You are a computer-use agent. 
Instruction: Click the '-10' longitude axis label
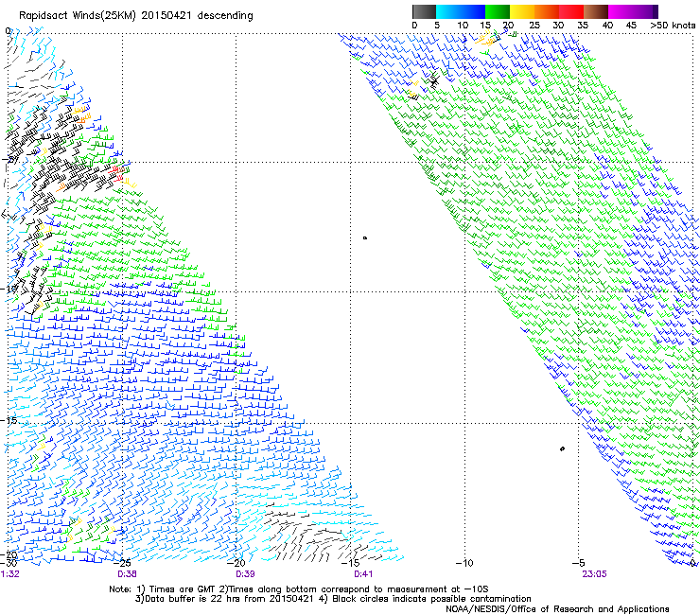point(465,563)
